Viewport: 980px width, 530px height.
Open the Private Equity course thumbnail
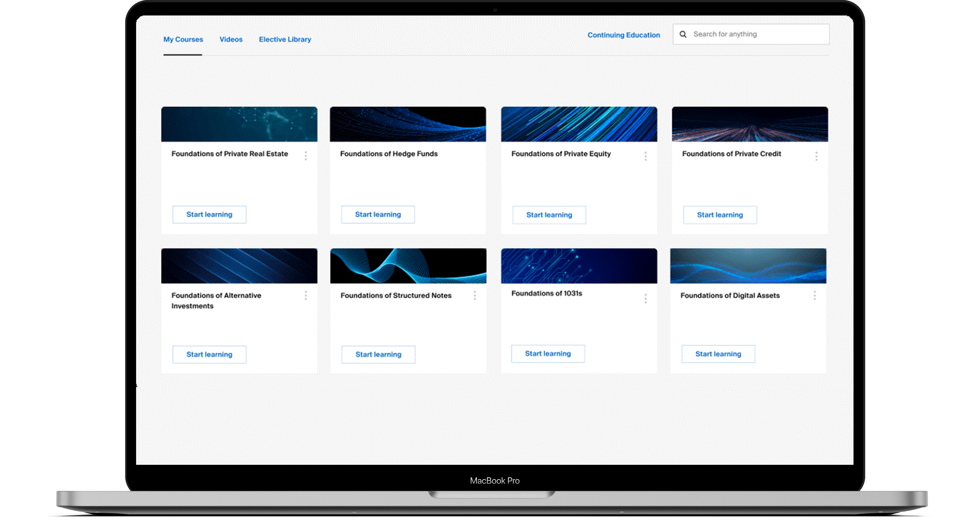(579, 124)
